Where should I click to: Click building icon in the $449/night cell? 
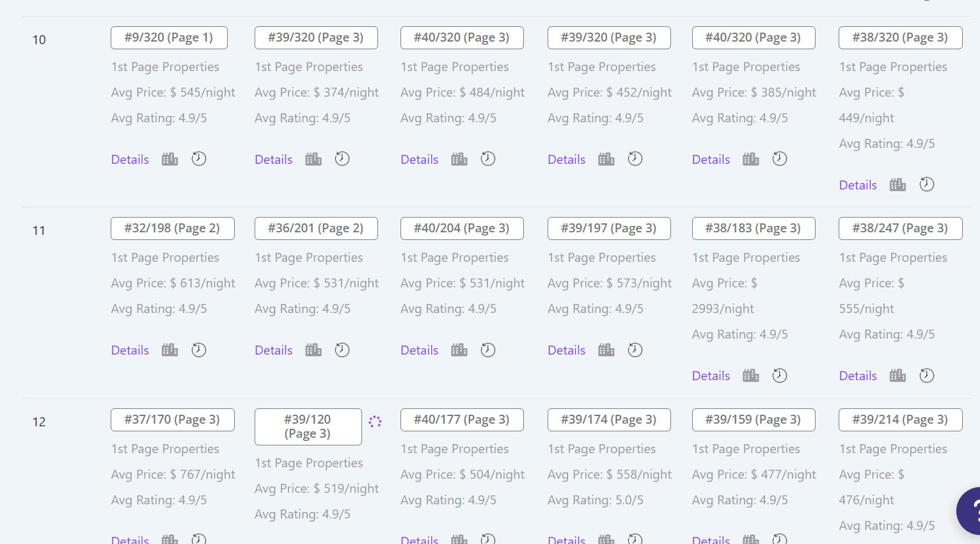(x=898, y=184)
